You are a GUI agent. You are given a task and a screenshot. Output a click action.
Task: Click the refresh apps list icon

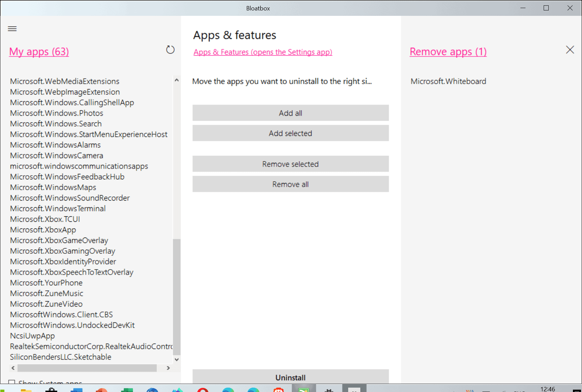point(170,50)
